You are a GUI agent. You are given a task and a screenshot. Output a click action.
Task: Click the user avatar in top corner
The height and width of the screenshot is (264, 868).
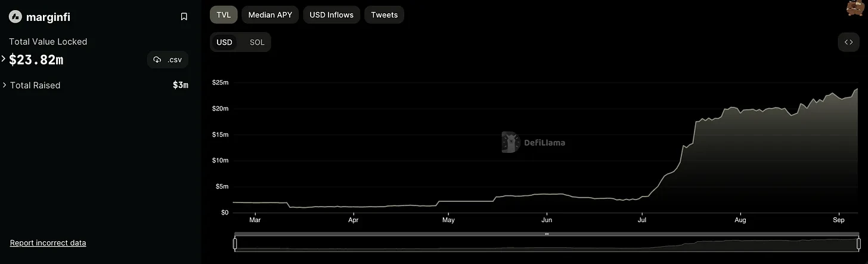click(856, 8)
